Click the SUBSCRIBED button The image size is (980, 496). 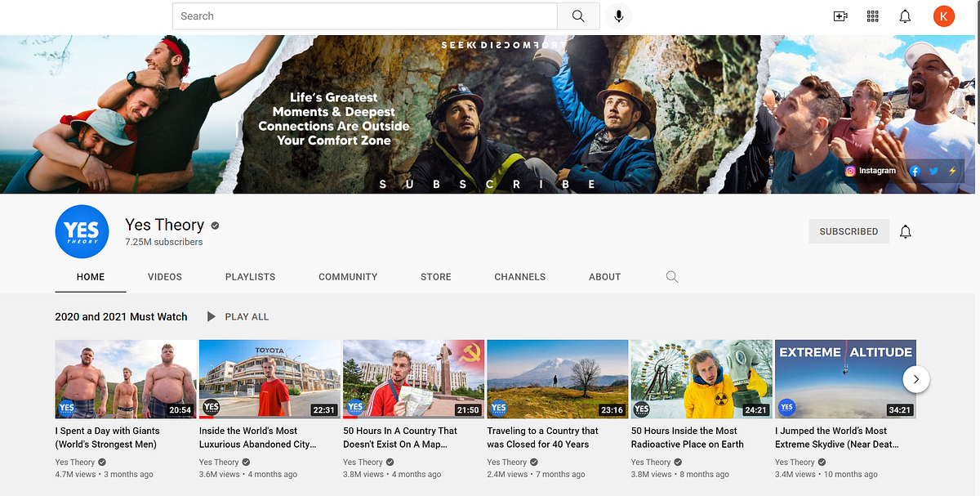pos(849,231)
